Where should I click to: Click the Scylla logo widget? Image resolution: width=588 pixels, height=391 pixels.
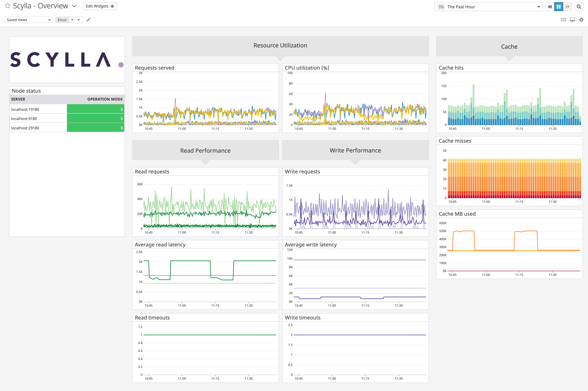pos(67,59)
